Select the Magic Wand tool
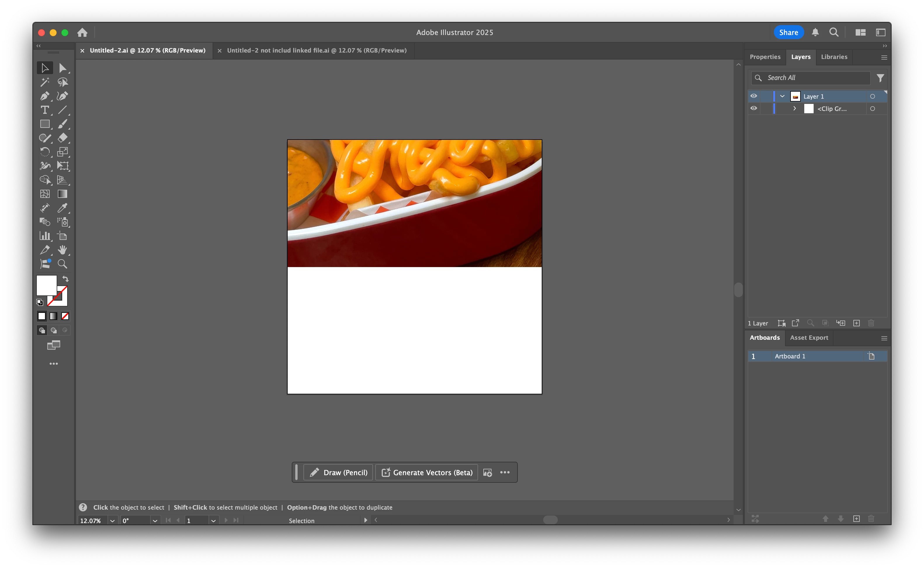Viewport: 924px width, 568px height. point(44,82)
